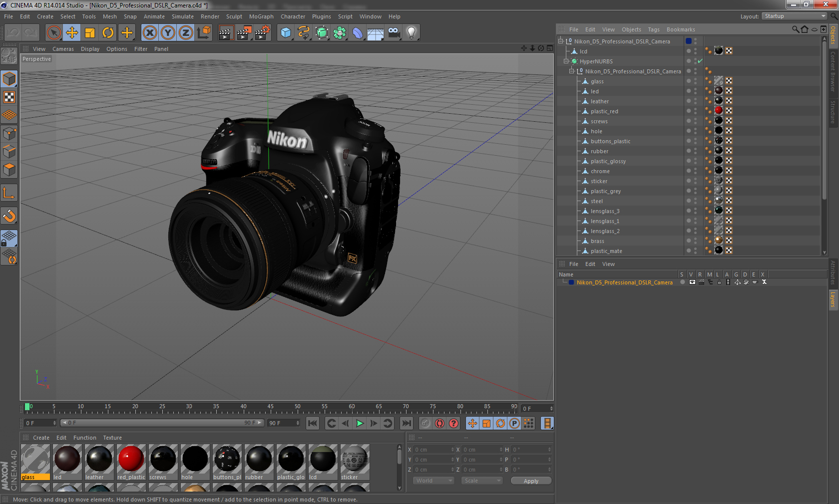Screen dimensions: 839x504
Task: Go to end of animation
Action: click(x=407, y=423)
